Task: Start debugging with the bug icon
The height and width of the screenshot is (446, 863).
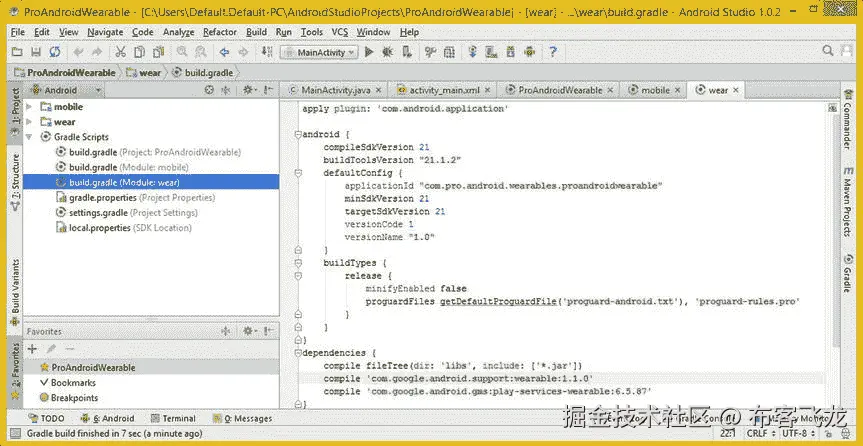Action: point(387,52)
